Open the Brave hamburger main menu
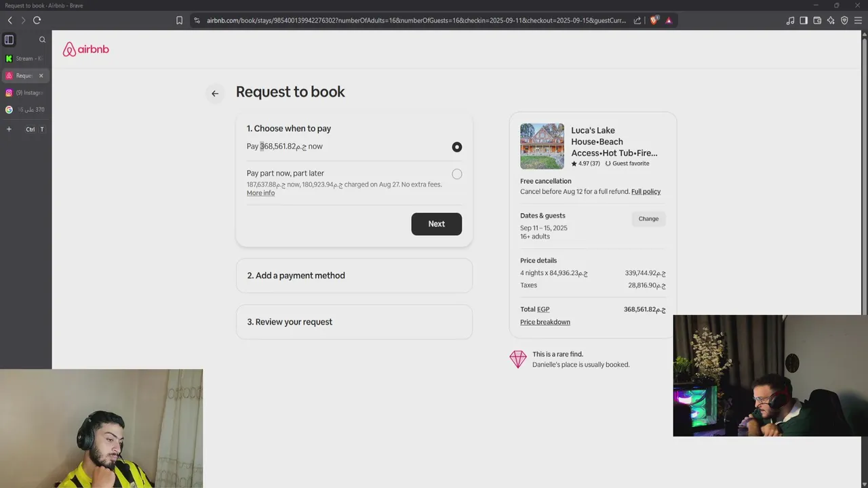 point(858,20)
